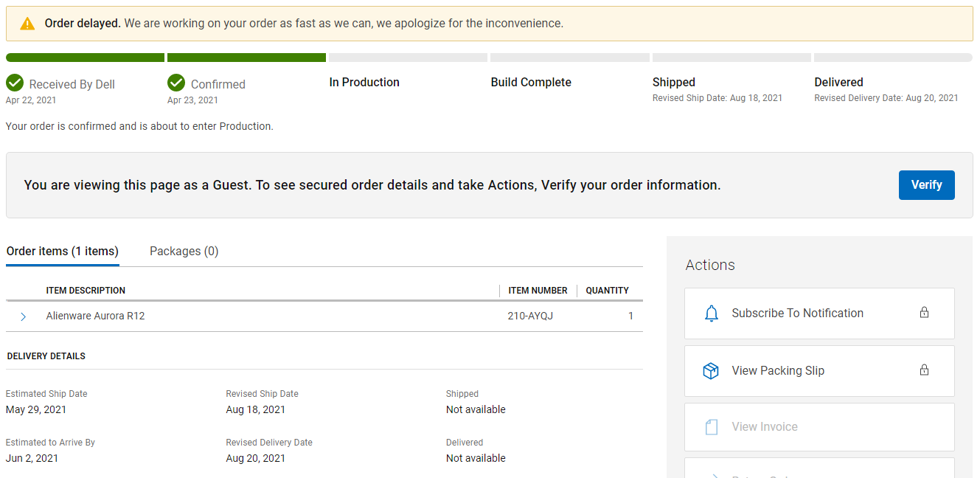
Task: Click the bell notification icon
Action: (x=711, y=314)
